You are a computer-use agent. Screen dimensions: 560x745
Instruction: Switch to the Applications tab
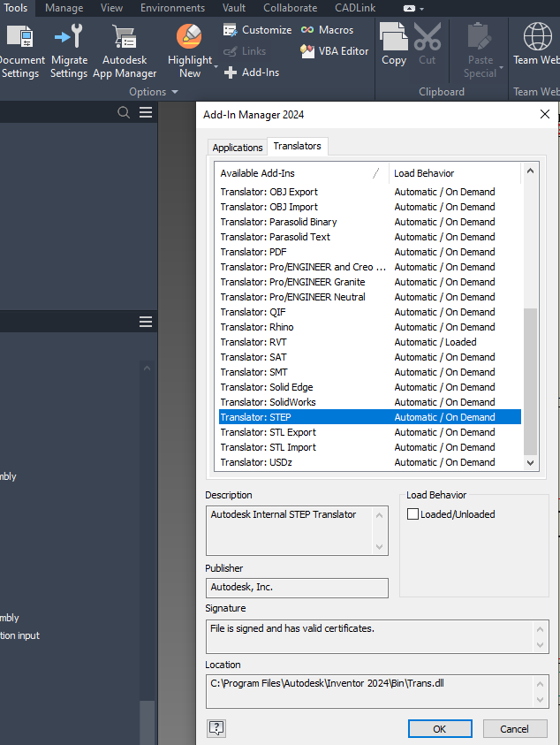(238, 148)
